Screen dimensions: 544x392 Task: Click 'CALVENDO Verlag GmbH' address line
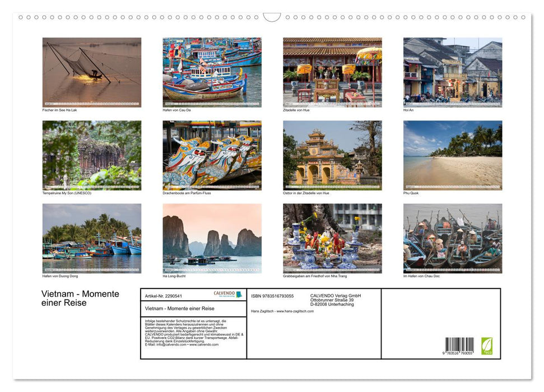click(x=336, y=296)
